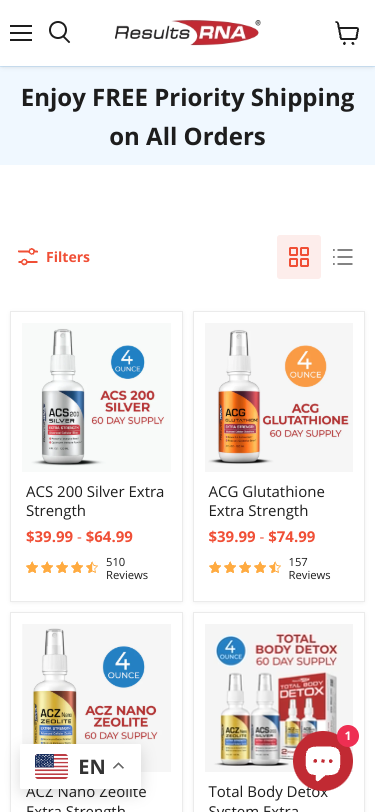The image size is (375, 812).
Task: Click the free Priority Shipping banner
Action: (188, 116)
